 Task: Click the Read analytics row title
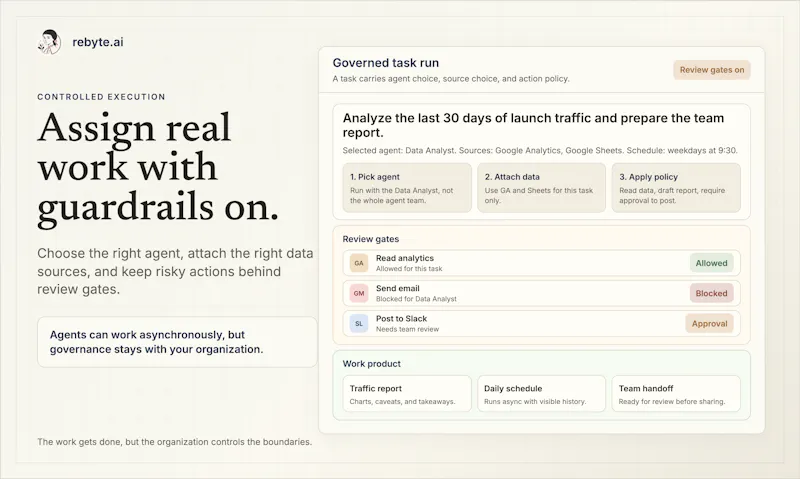(405, 258)
